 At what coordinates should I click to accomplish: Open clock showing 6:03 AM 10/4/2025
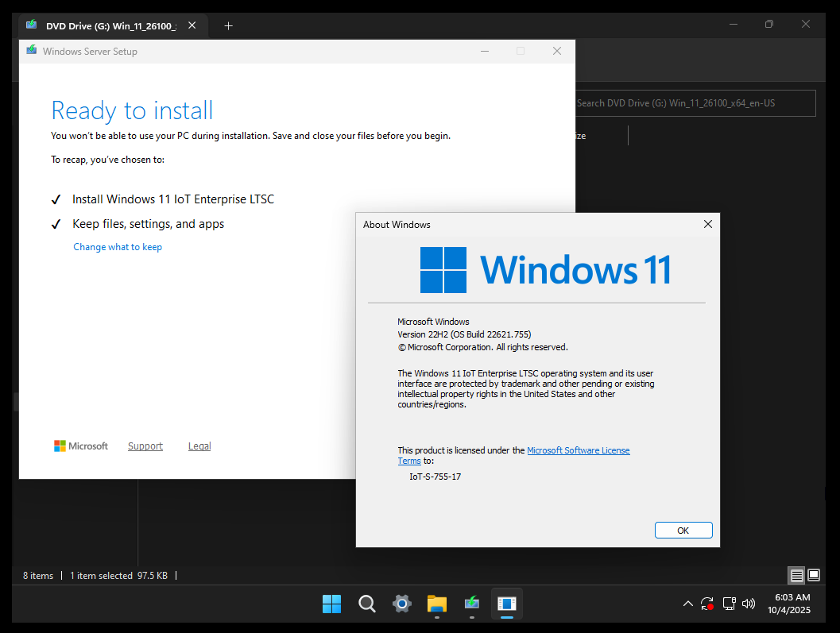click(790, 604)
